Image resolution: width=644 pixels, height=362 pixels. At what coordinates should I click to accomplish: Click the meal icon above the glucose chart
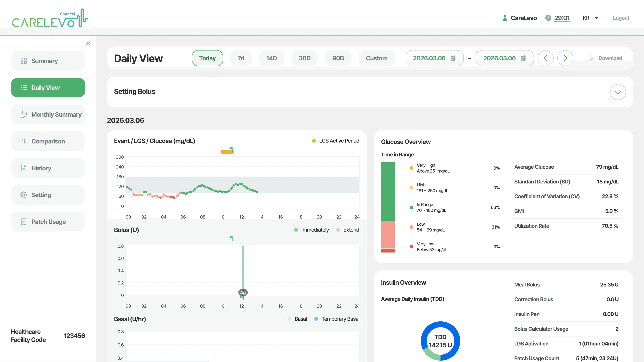(231, 149)
